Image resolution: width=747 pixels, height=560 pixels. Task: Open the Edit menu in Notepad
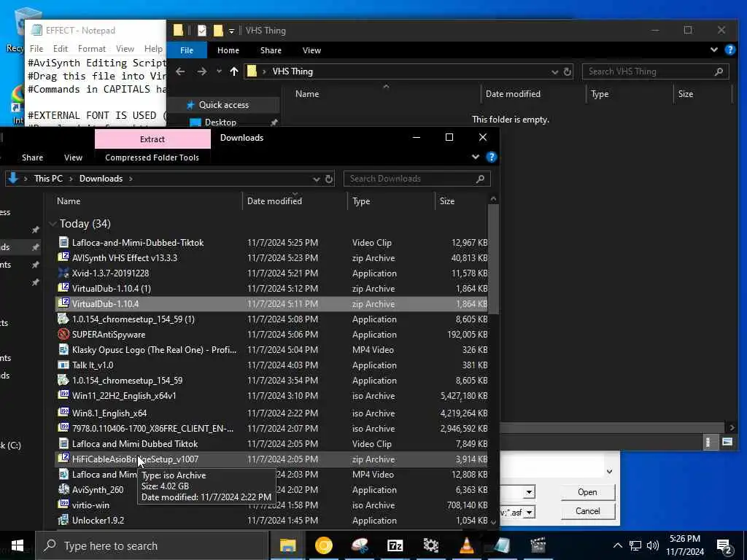coord(61,49)
